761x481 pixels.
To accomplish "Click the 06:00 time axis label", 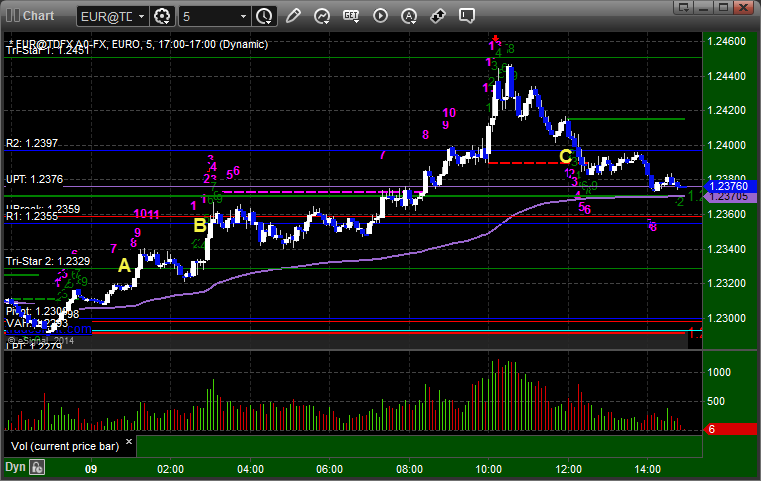I will (330, 469).
